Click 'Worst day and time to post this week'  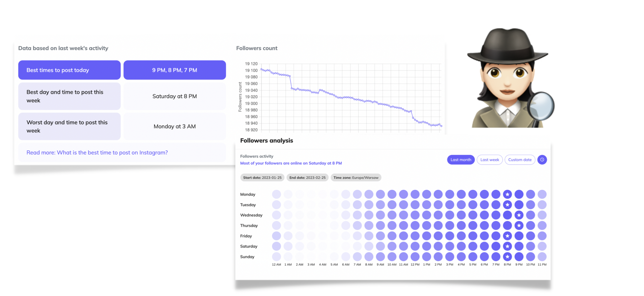[70, 126]
